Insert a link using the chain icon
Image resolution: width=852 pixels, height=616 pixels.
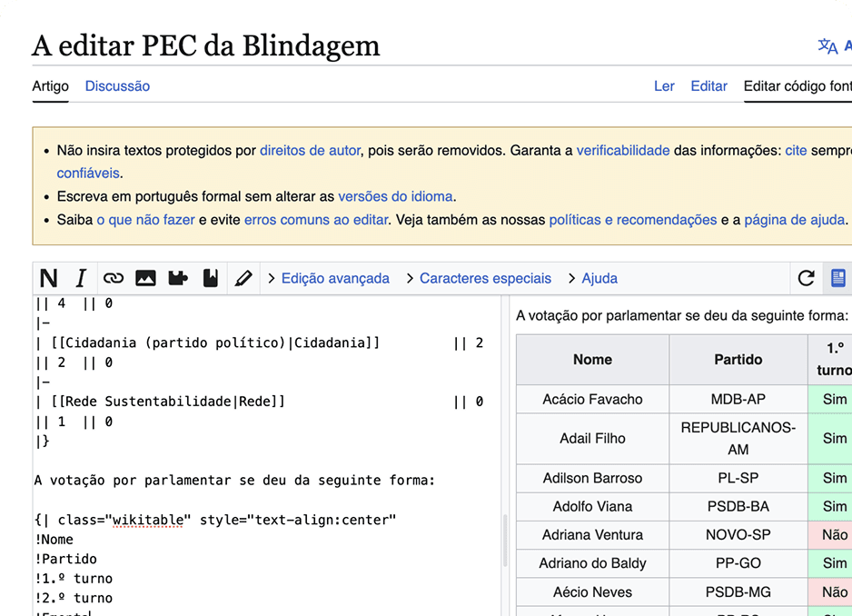click(113, 278)
